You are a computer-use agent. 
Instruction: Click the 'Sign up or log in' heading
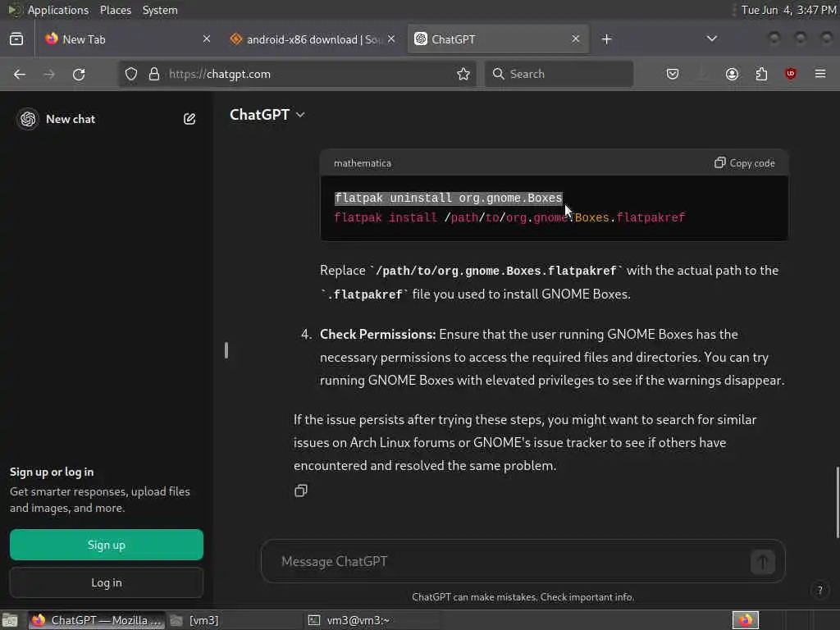52,472
